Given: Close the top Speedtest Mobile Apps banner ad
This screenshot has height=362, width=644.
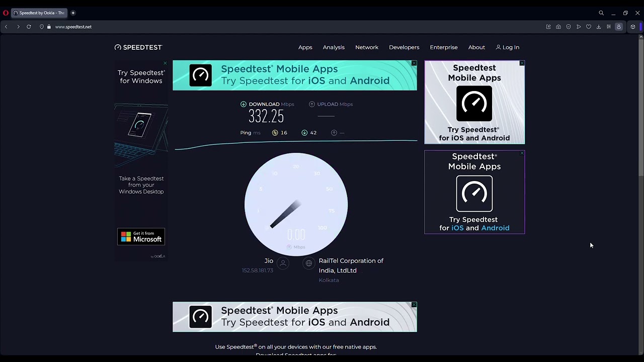Looking at the screenshot, I should coord(414,63).
